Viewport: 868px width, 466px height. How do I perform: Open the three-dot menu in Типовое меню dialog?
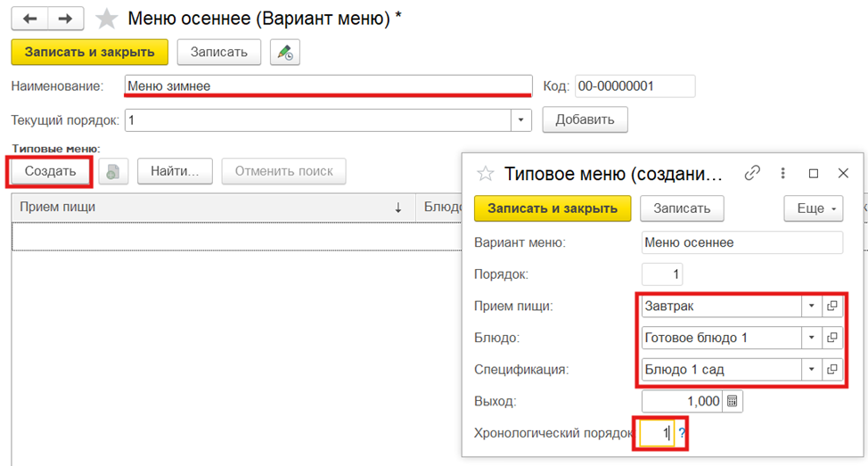point(782,173)
